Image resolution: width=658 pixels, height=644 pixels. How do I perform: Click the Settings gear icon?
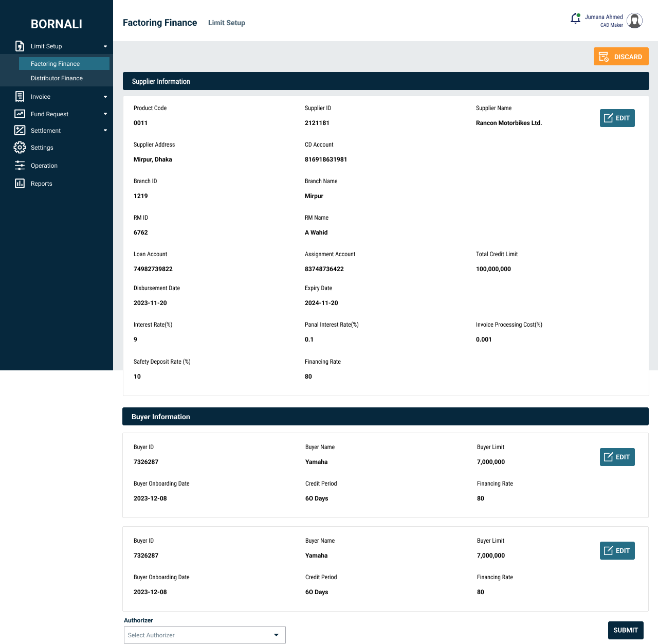pos(20,148)
